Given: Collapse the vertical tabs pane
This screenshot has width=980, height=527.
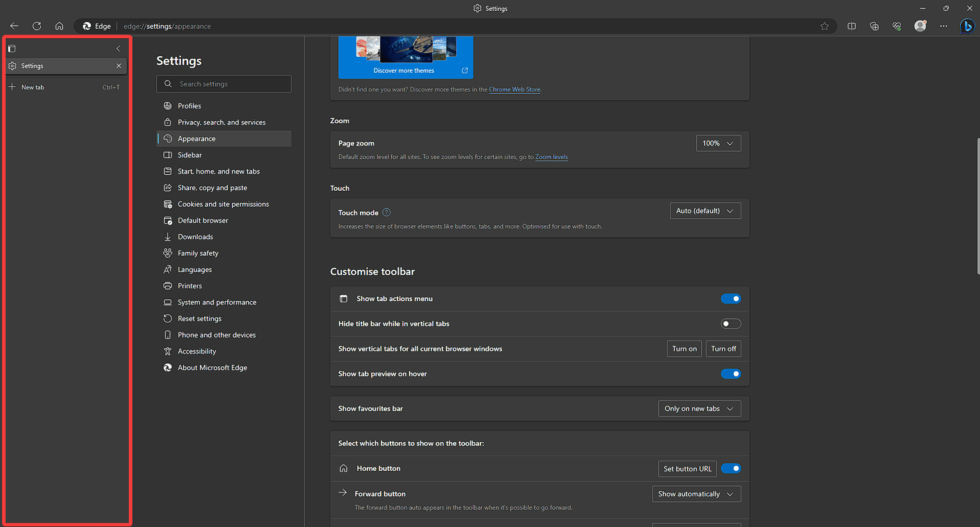Looking at the screenshot, I should point(118,48).
